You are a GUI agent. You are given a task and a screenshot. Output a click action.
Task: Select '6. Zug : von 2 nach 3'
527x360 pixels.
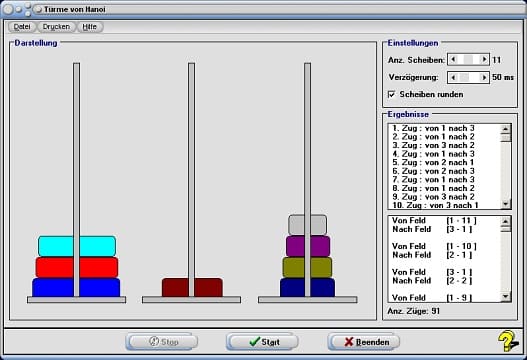(x=433, y=171)
